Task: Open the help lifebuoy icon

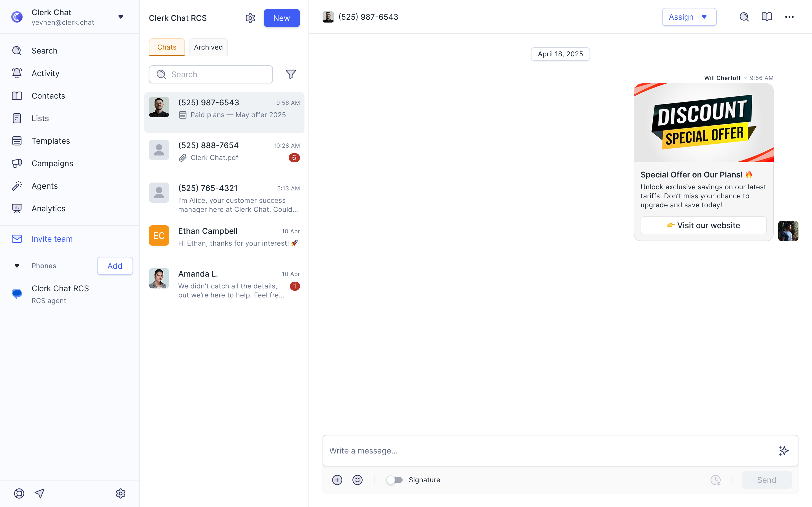Action: click(19, 493)
